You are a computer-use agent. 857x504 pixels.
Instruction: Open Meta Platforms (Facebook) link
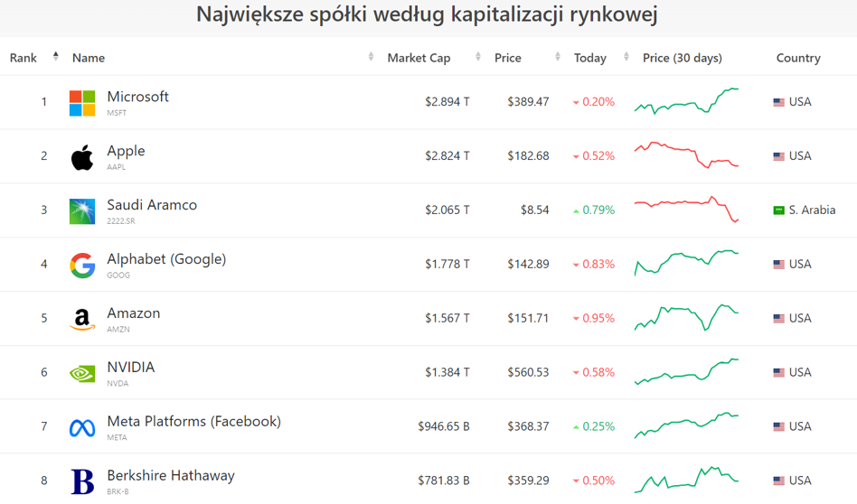tap(193, 422)
